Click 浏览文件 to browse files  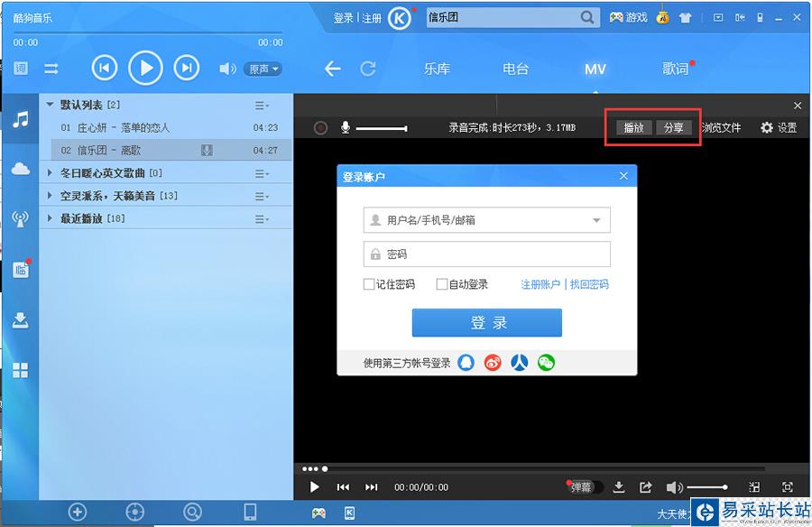722,127
